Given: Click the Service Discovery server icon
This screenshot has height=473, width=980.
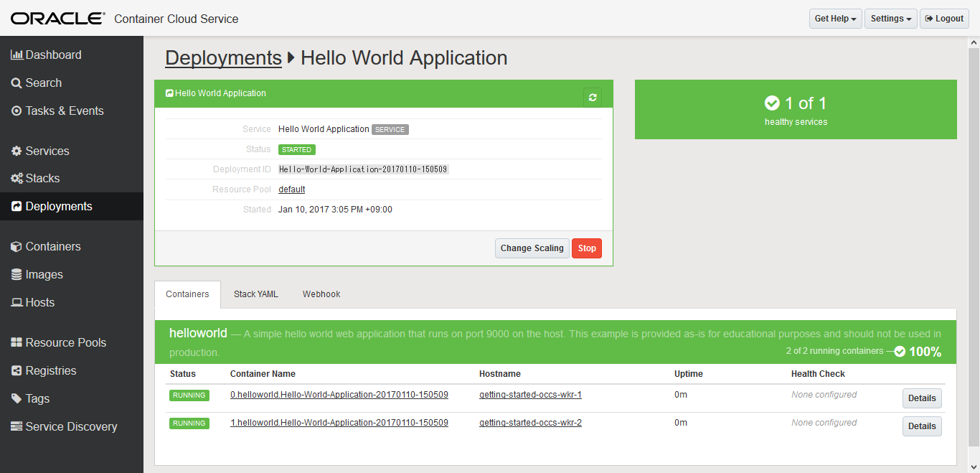Looking at the screenshot, I should [17, 427].
